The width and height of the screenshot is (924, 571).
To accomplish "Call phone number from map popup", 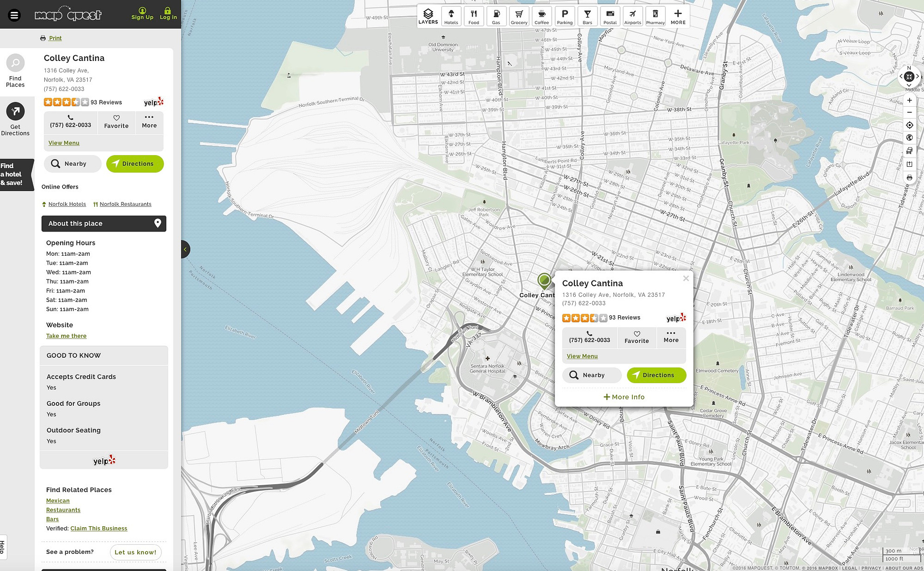I will point(589,337).
